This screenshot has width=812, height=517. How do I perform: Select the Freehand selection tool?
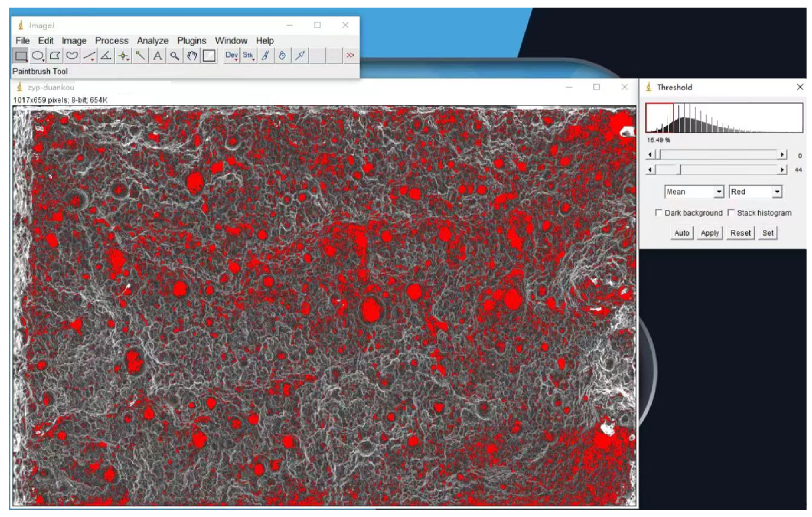(x=72, y=56)
